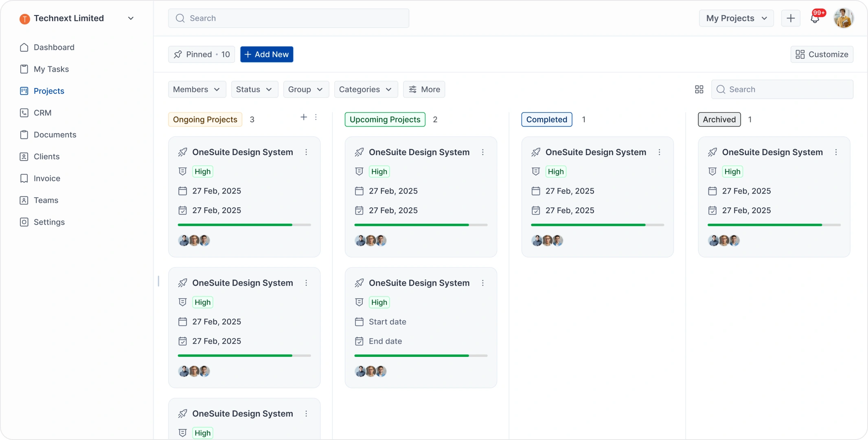868x440 pixels.
Task: Click the Add New button
Action: coord(267,54)
